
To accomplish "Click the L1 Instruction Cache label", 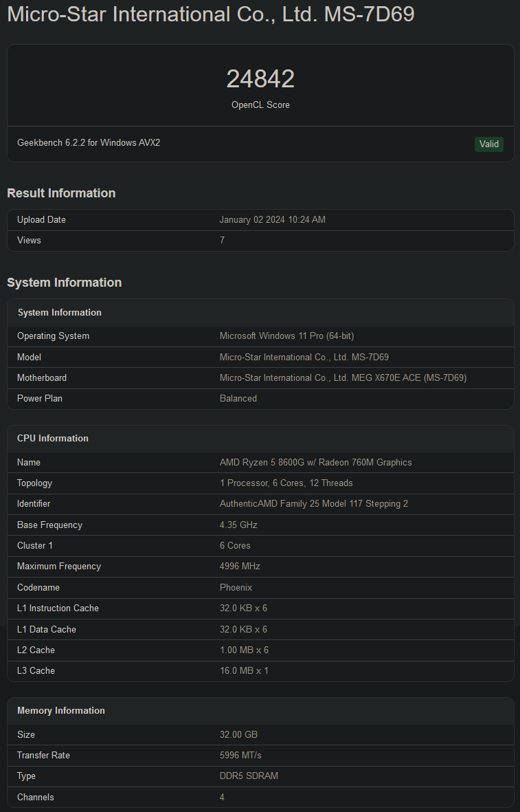I will 58,608.
